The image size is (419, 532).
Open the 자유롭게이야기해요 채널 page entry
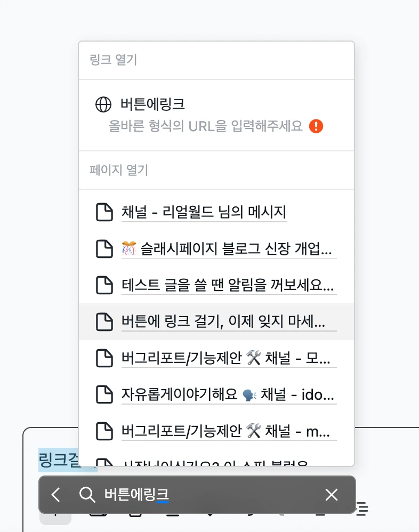pyautogui.click(x=229, y=394)
